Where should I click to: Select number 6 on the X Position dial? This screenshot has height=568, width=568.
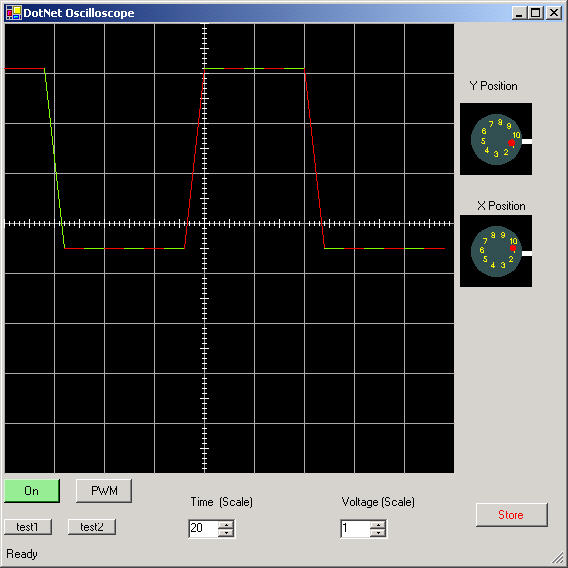[482, 250]
